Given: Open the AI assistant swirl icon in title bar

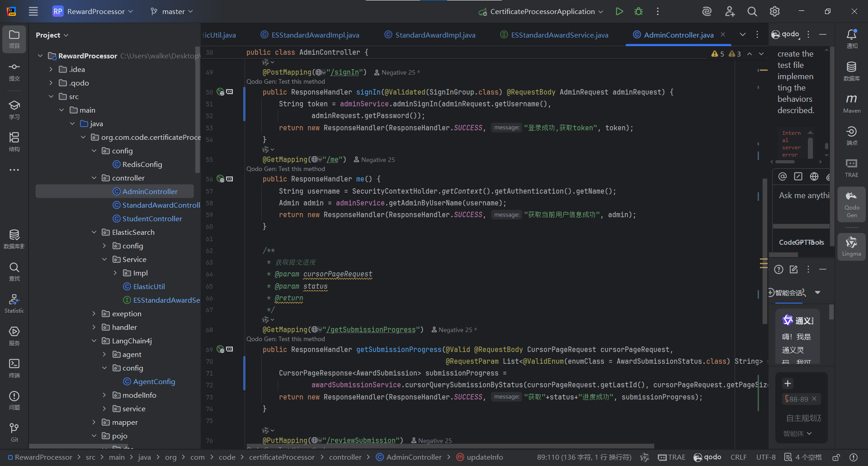Looking at the screenshot, I should (707, 11).
